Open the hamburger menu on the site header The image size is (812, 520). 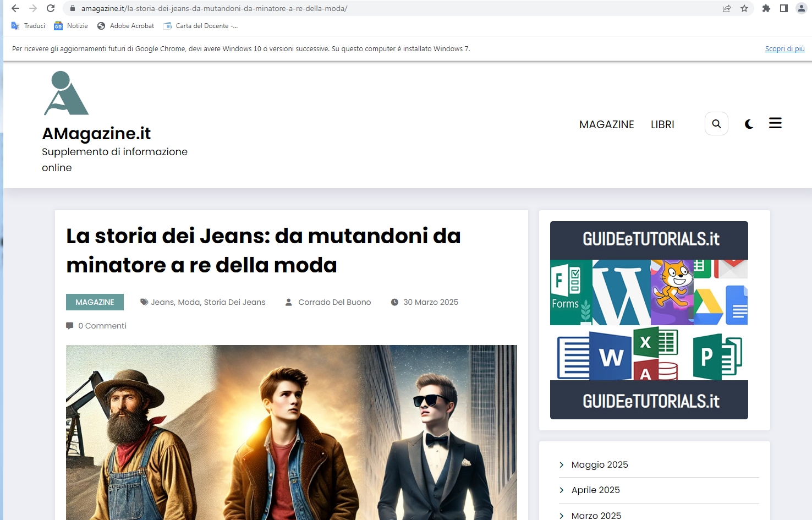(775, 123)
